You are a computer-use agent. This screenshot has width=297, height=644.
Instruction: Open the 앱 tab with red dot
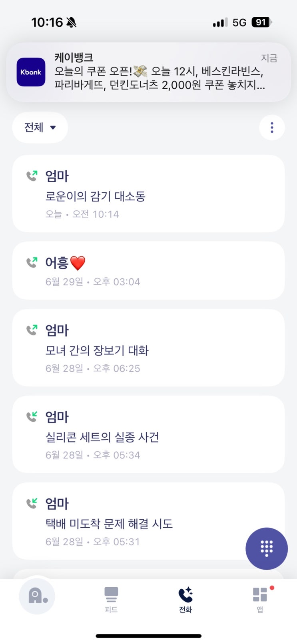tap(260, 600)
